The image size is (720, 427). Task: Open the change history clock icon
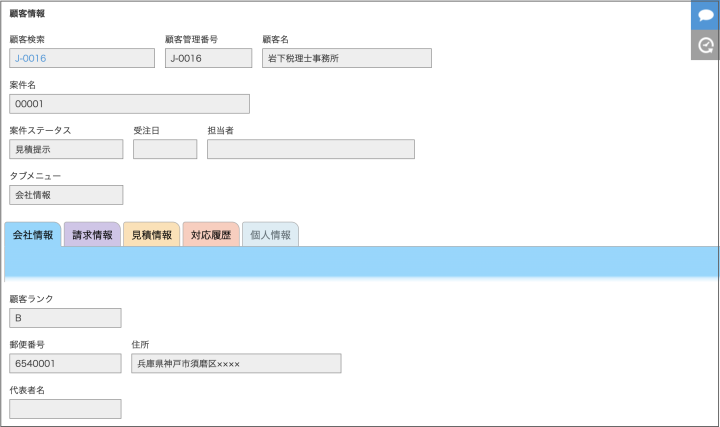705,45
